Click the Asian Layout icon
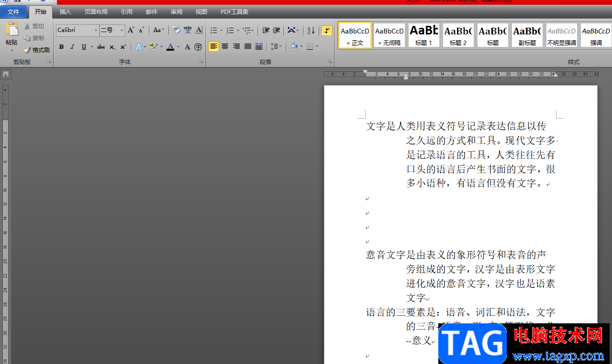 click(x=291, y=30)
